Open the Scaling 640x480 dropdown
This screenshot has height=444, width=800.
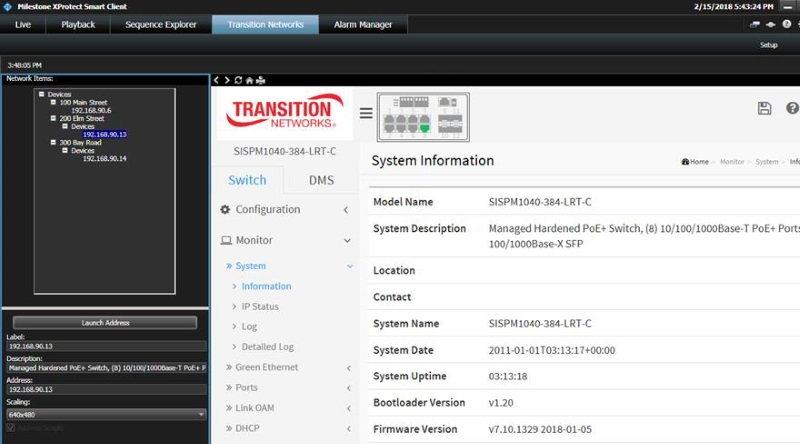106,414
